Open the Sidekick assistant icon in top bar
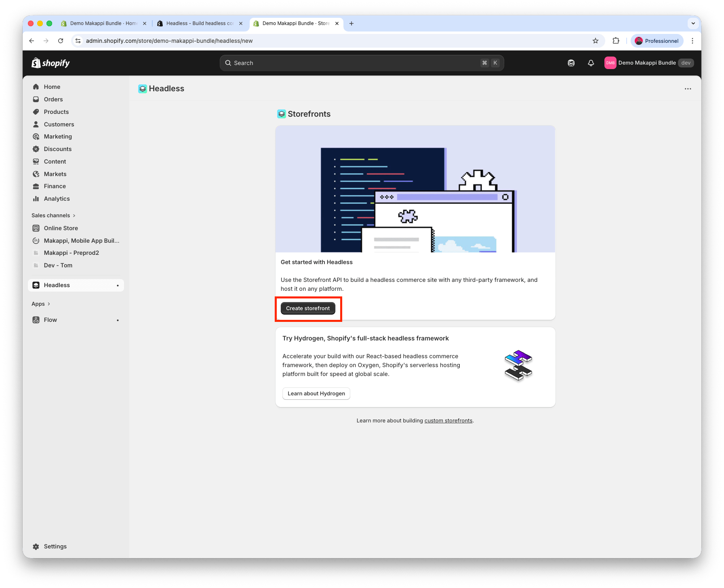724x588 pixels. (x=571, y=63)
